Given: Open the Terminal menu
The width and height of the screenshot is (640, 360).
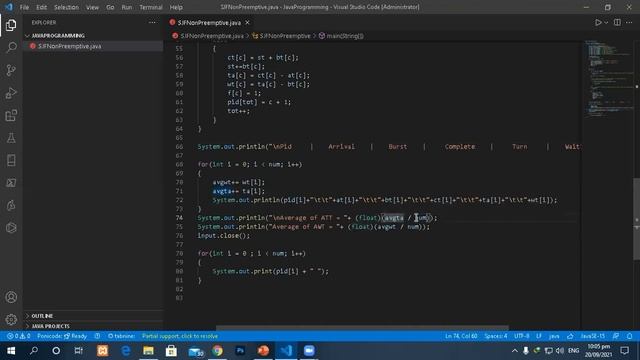Looking at the screenshot, I should point(151,7).
